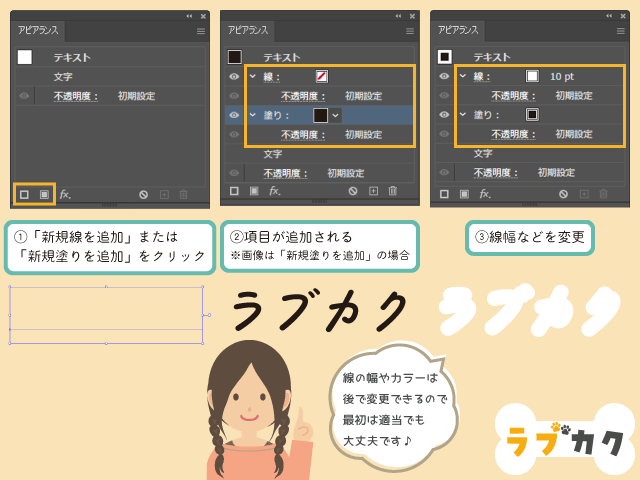Click the no-color stroke swatch with red slash

322,76
